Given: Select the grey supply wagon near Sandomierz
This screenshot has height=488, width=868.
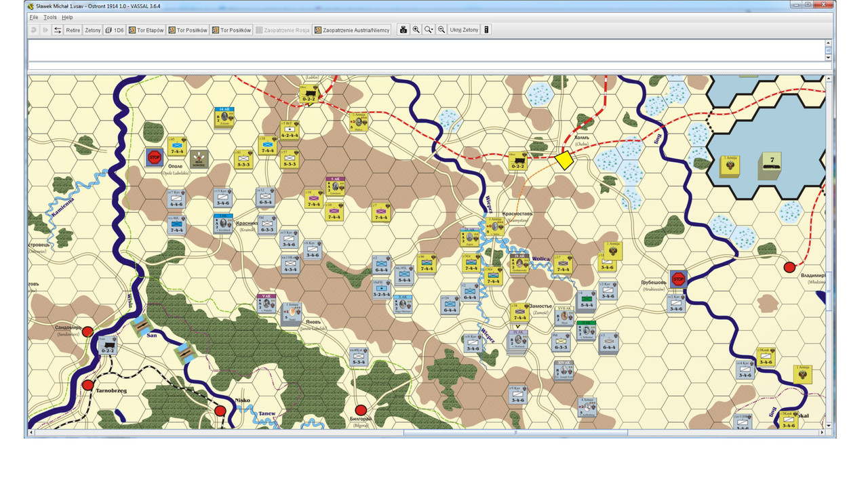Looking at the screenshot, I should coord(106,345).
